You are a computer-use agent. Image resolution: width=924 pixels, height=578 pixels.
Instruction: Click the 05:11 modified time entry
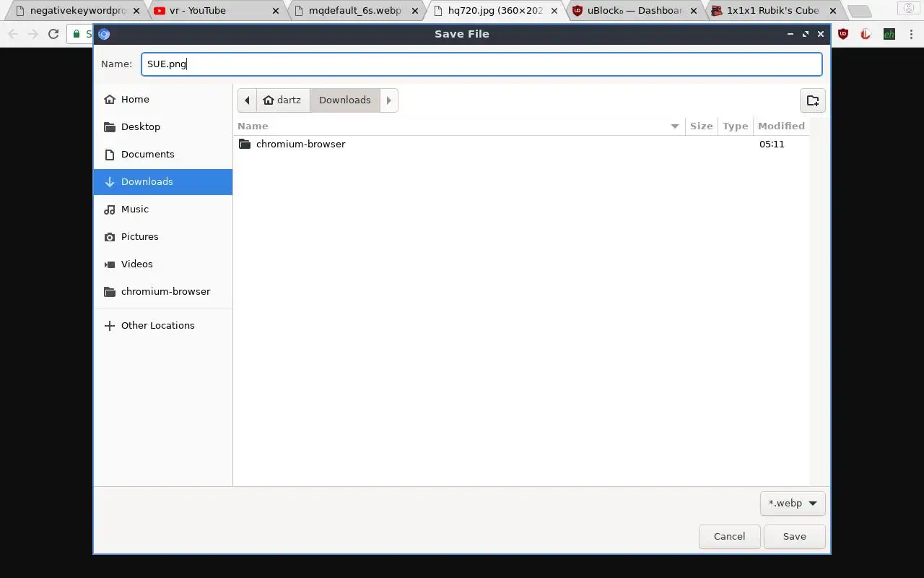(772, 144)
